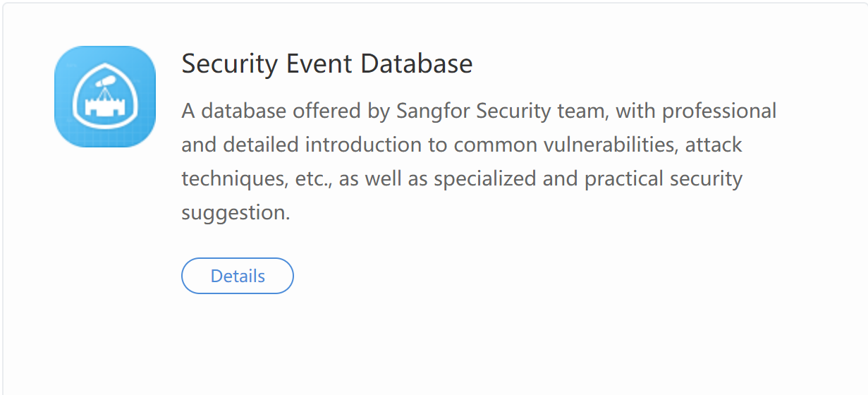
Task: Click the Security Event Database title
Action: click(326, 63)
